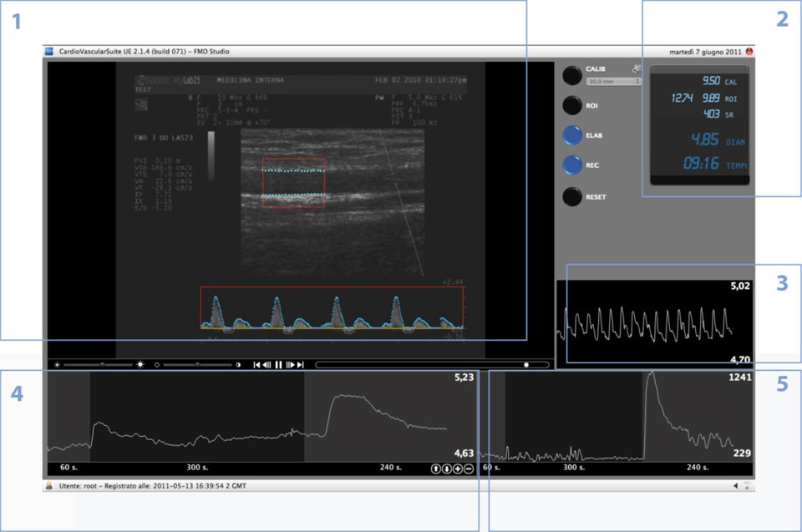Image resolution: width=802 pixels, height=532 pixels.
Task: Click the brightness slider track
Action: 96,365
